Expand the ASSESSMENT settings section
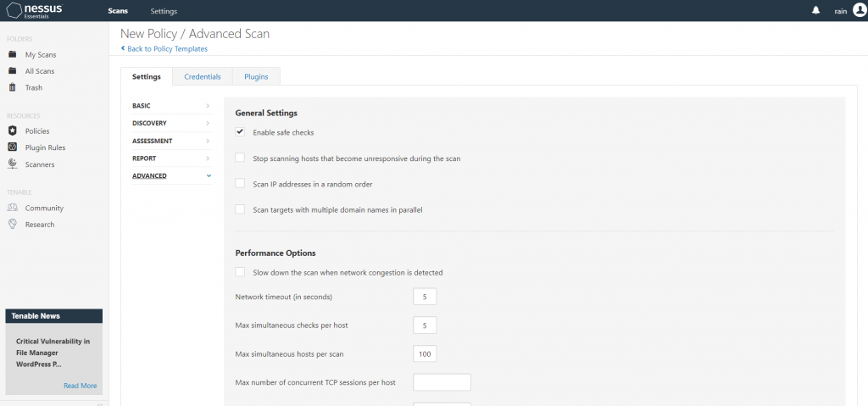The height and width of the screenshot is (406, 868). [171, 141]
